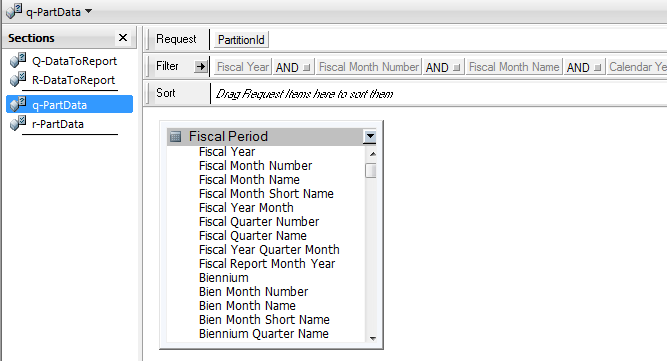Click the Q-DataToReport query section icon
Screen dimensions: 667x361
pos(18,60)
